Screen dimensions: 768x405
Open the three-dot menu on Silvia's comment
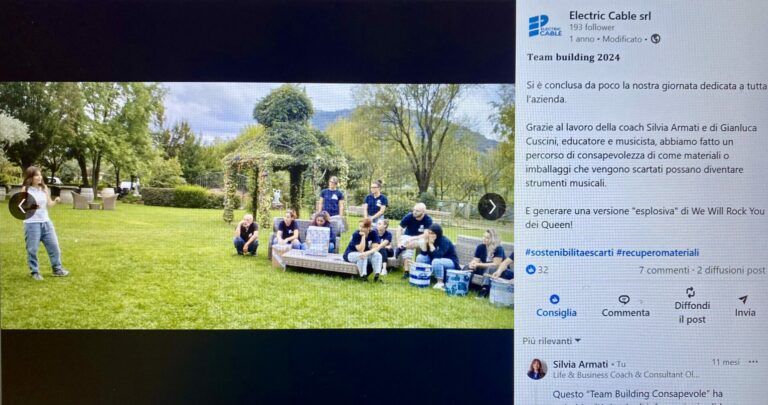(x=753, y=362)
